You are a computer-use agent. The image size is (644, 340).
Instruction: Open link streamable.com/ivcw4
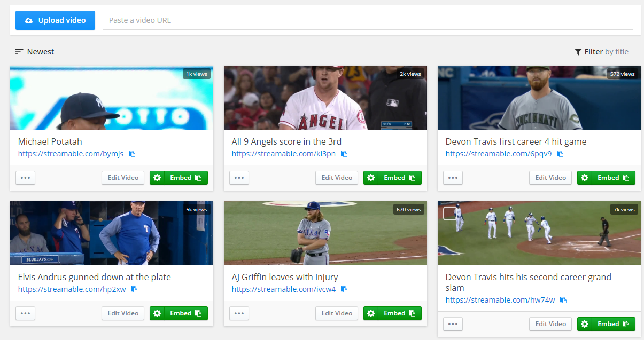284,289
